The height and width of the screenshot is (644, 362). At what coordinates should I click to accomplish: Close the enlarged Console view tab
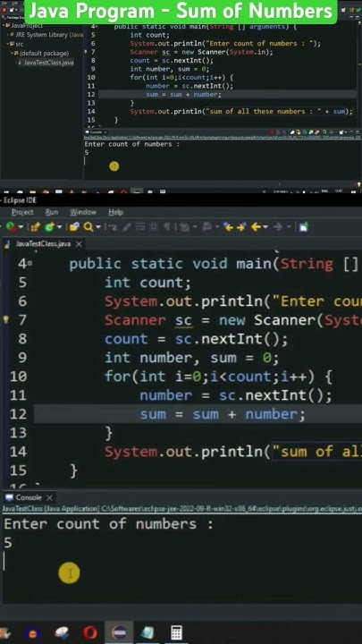(x=50, y=498)
